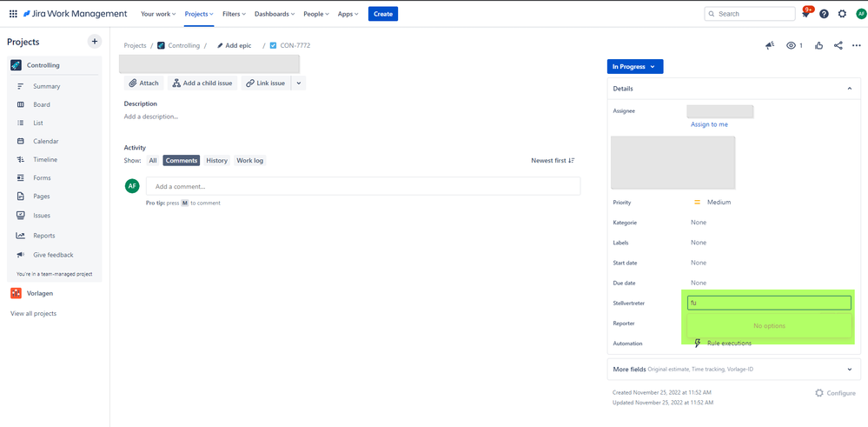Screen dimensions: 868x427
Task: Open the People menu
Action: tap(316, 14)
